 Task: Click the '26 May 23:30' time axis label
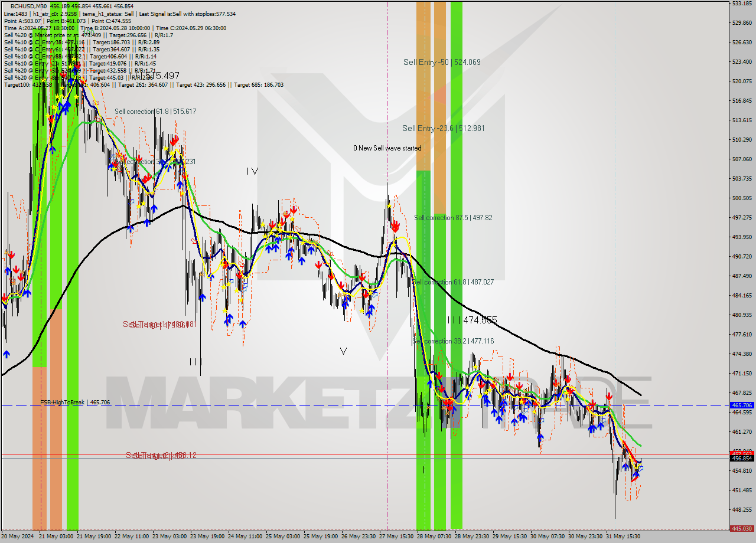pos(359,537)
